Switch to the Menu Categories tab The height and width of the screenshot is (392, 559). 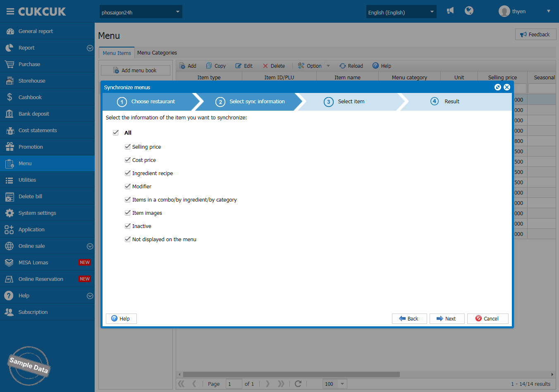[x=157, y=53]
